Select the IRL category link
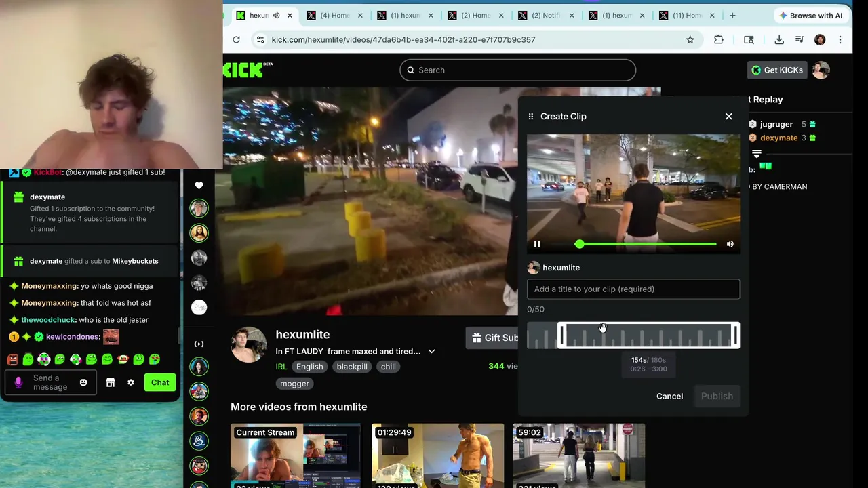Screen dimensions: 868x488 pos(281,367)
